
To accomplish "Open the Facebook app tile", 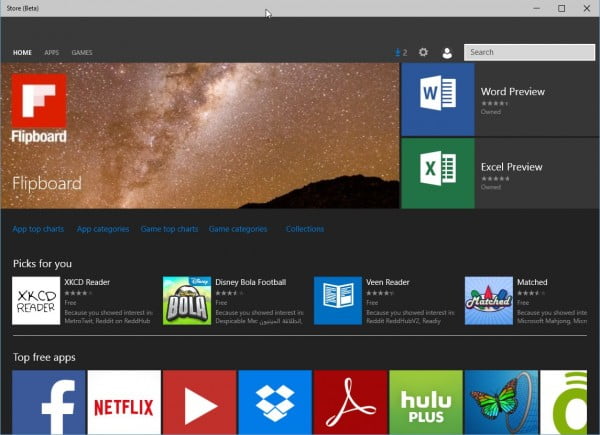I will tap(49, 402).
